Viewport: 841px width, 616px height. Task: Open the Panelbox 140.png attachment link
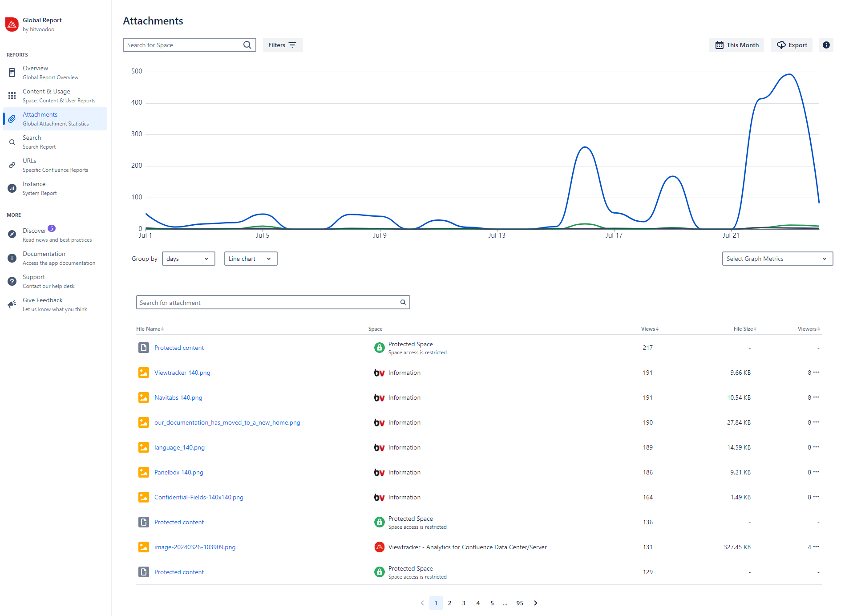point(178,472)
